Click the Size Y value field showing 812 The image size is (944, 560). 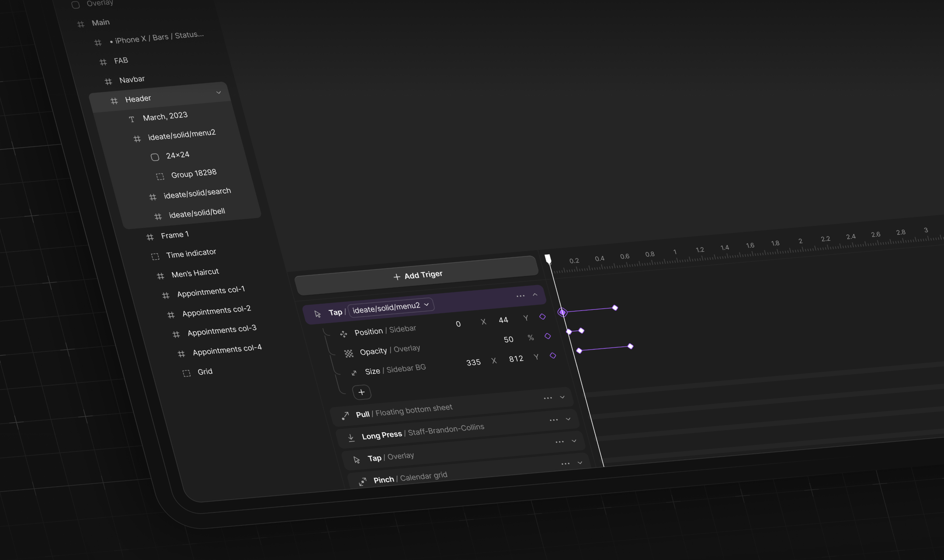tap(516, 358)
